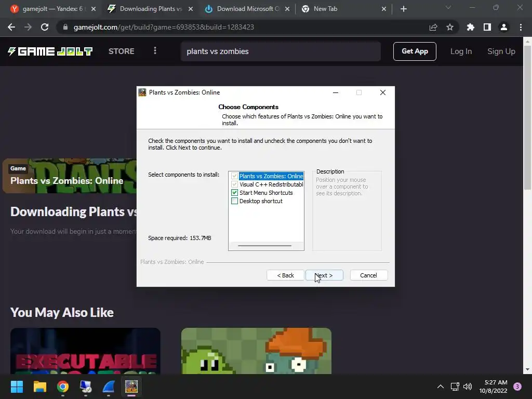The width and height of the screenshot is (532, 399).
Task: Click Next in the installer
Action: (x=324, y=275)
